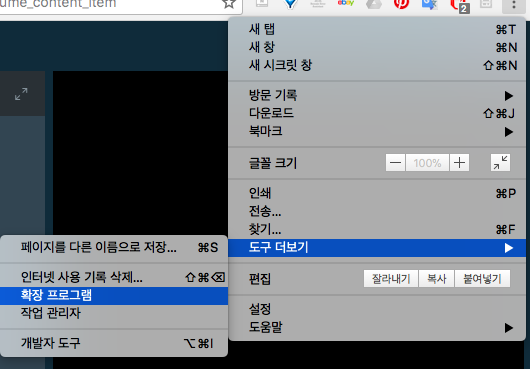This screenshot has height=369, width=530.
Task: Choose 인터넷 사용 기록 삭제...
Action: 114,277
